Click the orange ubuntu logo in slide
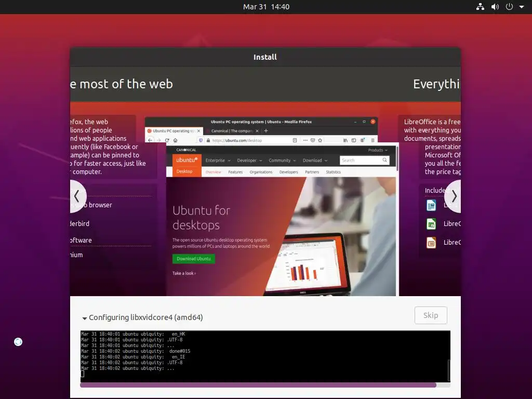The image size is (532, 399). pyautogui.click(x=187, y=160)
